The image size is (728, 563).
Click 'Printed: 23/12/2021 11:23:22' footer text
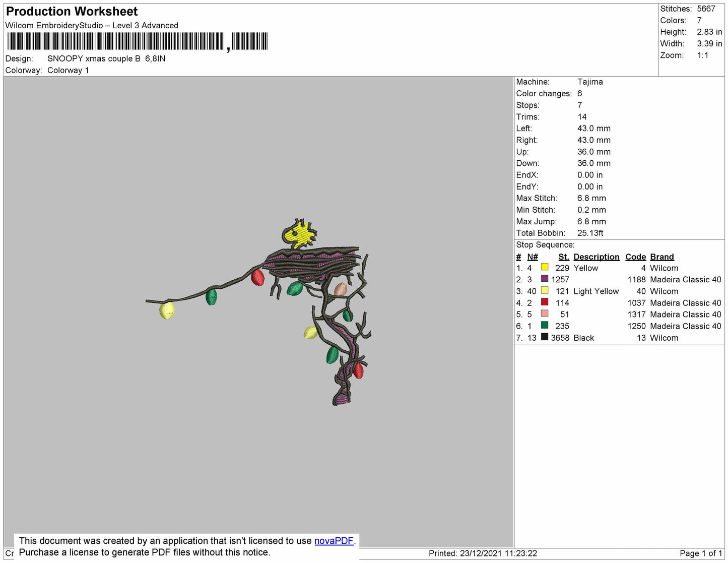point(483,553)
